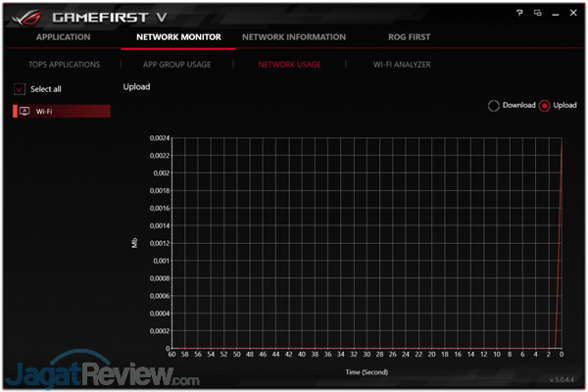
Task: Click the 0,0024 y-axis value
Action: [x=160, y=138]
